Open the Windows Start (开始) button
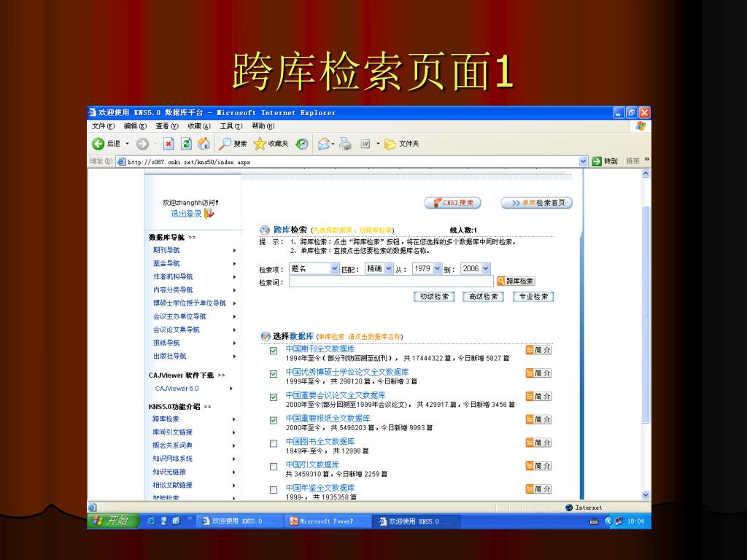 (x=113, y=521)
